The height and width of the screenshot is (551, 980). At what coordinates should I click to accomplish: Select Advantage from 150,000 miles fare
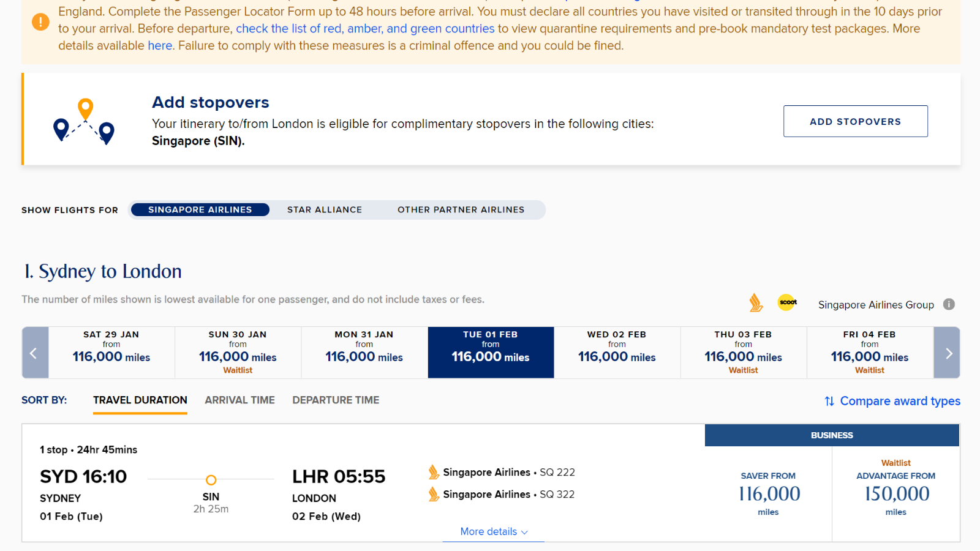point(895,493)
